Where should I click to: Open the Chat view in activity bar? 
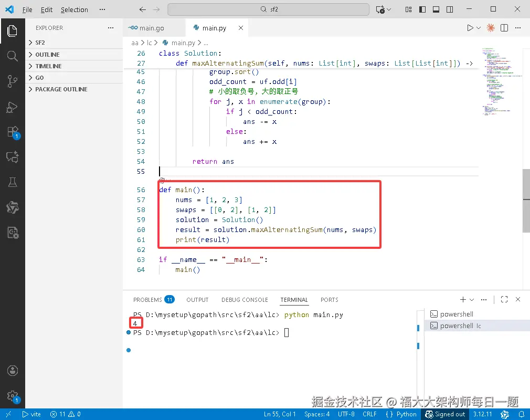(12, 157)
